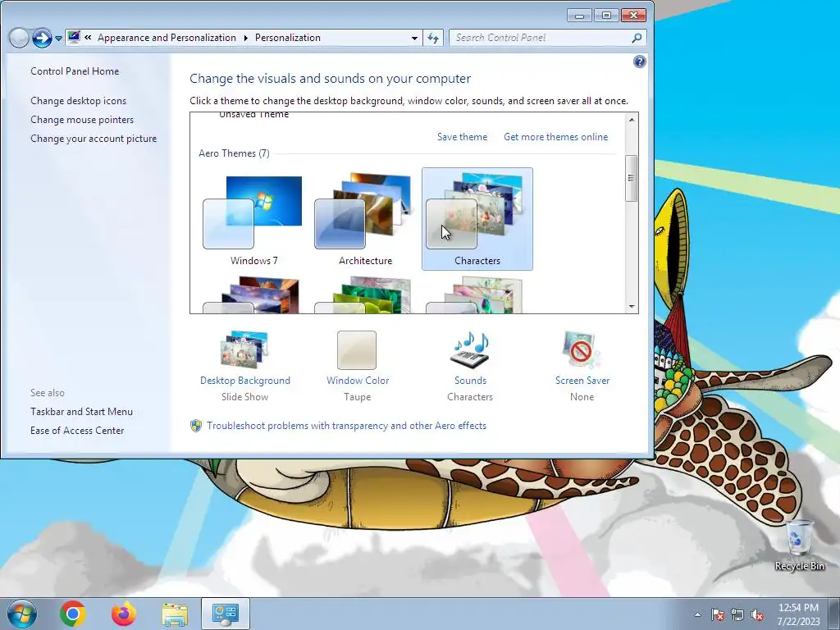840x630 pixels.
Task: Click the network tray icon
Action: [737, 614]
